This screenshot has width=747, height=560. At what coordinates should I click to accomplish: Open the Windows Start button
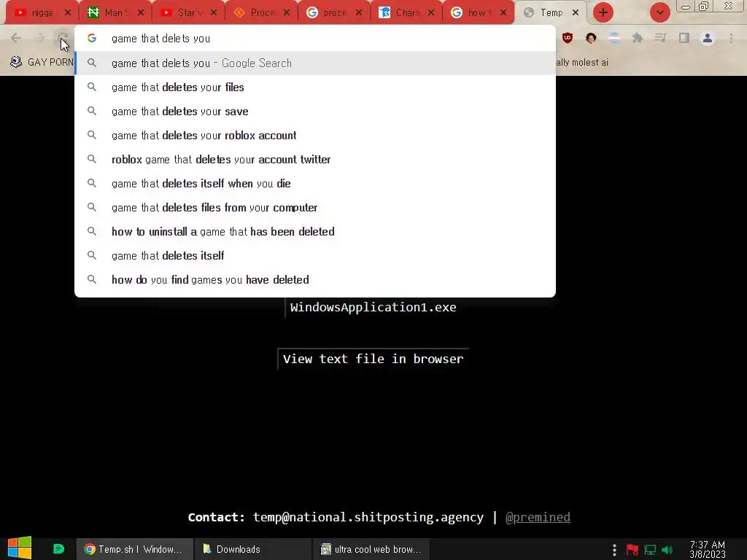(20, 548)
